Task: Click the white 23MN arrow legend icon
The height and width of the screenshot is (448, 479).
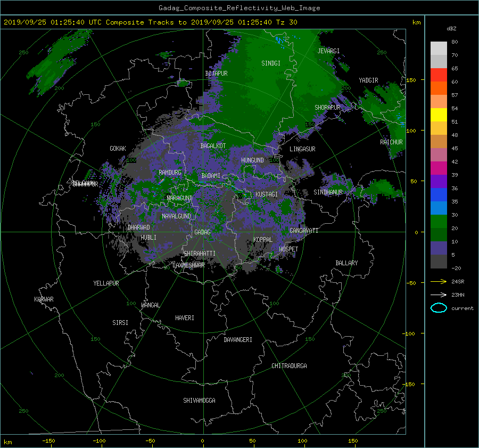Action: coord(439,295)
